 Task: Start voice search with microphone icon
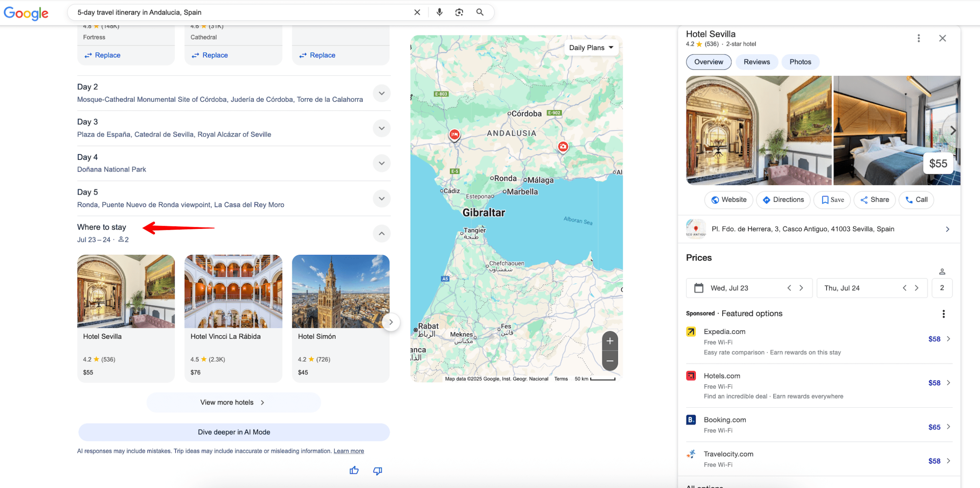click(x=439, y=12)
